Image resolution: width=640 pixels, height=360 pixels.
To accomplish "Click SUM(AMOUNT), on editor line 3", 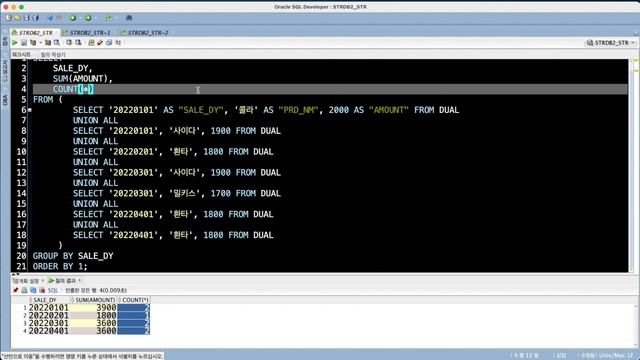I will (x=82, y=78).
